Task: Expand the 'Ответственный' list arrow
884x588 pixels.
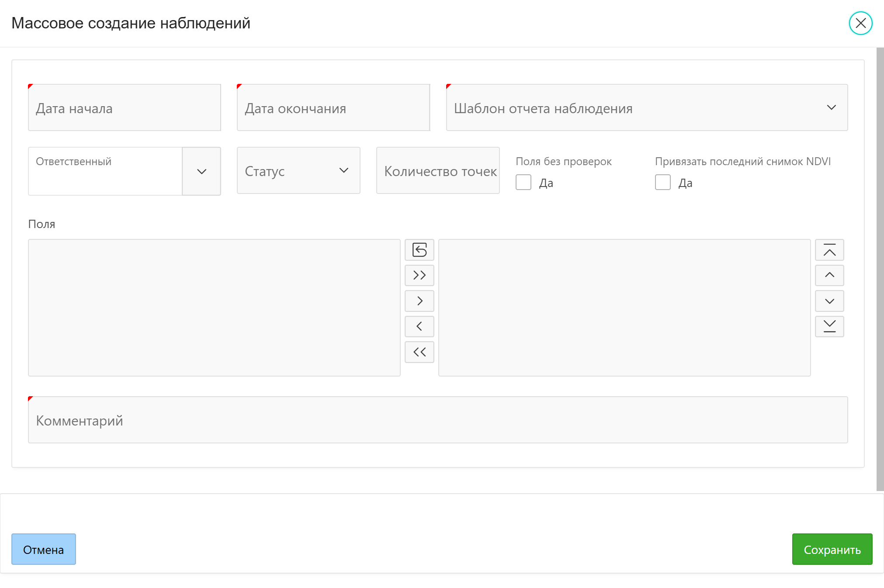Action: (x=201, y=171)
